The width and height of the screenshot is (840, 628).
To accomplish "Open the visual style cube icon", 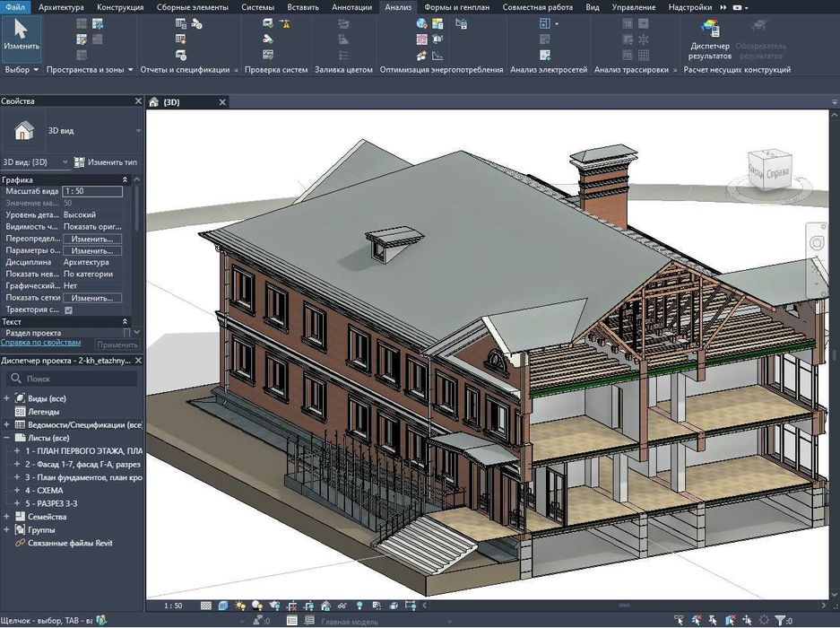I will click(223, 606).
